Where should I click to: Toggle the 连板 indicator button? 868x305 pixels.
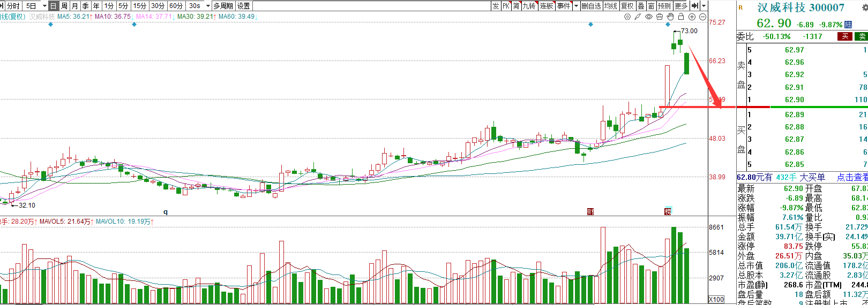(547, 6)
